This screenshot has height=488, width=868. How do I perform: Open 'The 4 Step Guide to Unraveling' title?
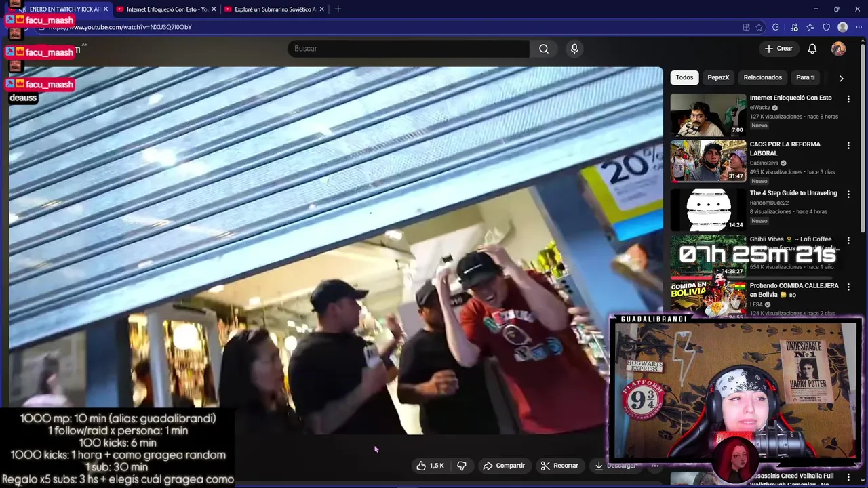coord(793,193)
